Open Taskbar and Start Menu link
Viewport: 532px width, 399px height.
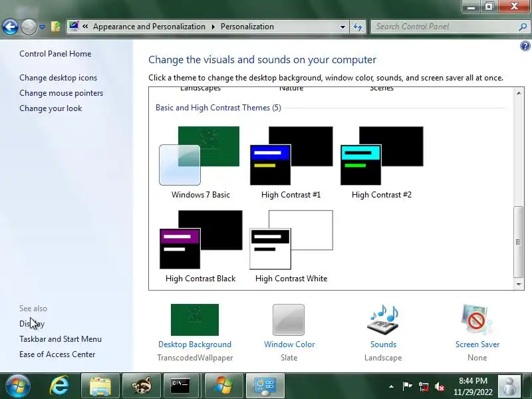tap(61, 339)
